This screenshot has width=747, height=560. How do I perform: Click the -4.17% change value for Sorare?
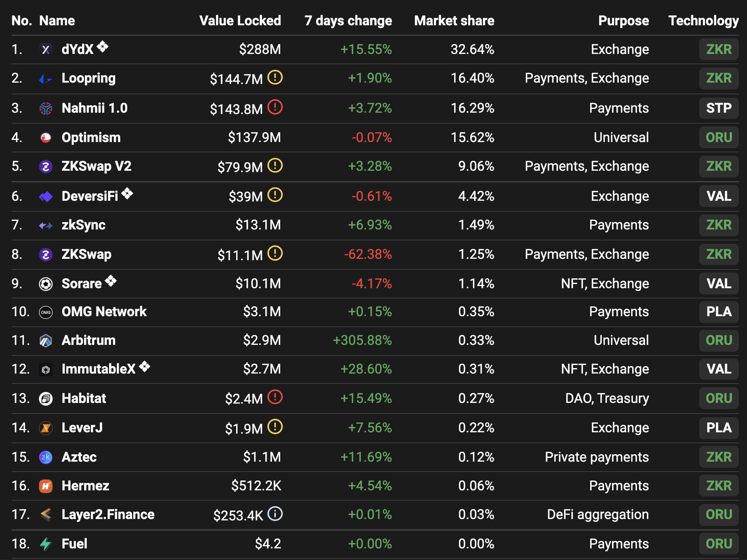(372, 284)
